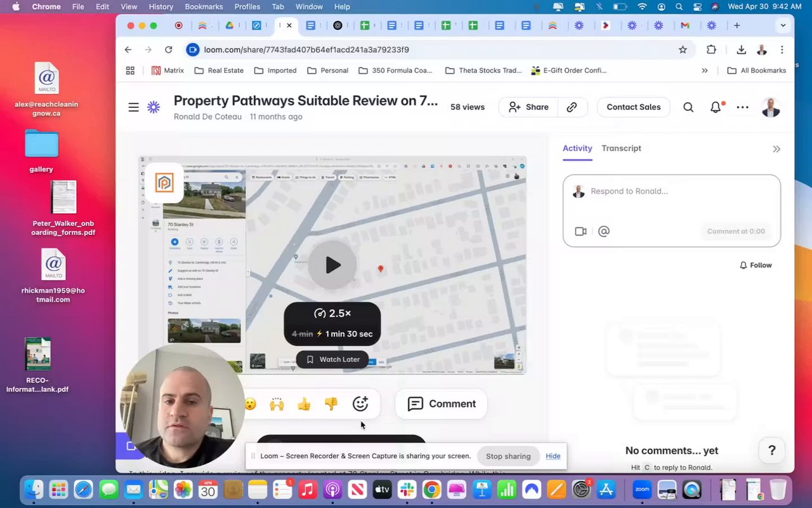
Task: Open the Window menu in the menu bar
Action: click(x=309, y=7)
